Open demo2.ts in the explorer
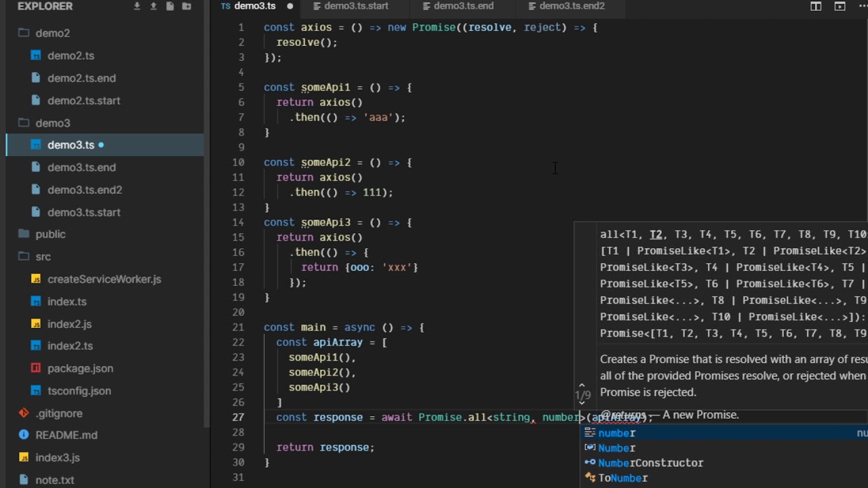868x488 pixels. [x=71, y=56]
